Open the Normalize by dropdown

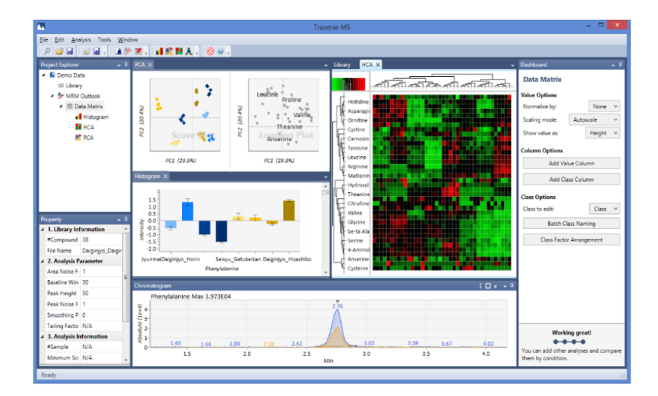pyautogui.click(x=604, y=107)
